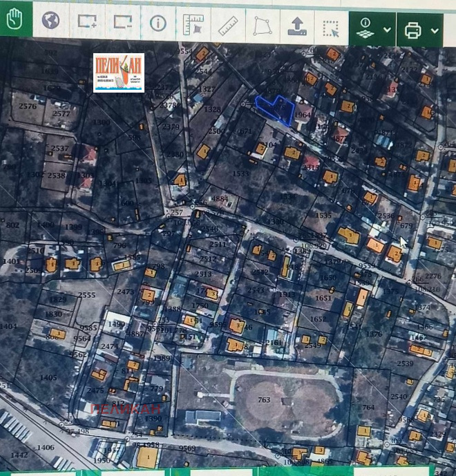Expand the print options dropdown arrow
The image size is (456, 476).
pos(435,30)
